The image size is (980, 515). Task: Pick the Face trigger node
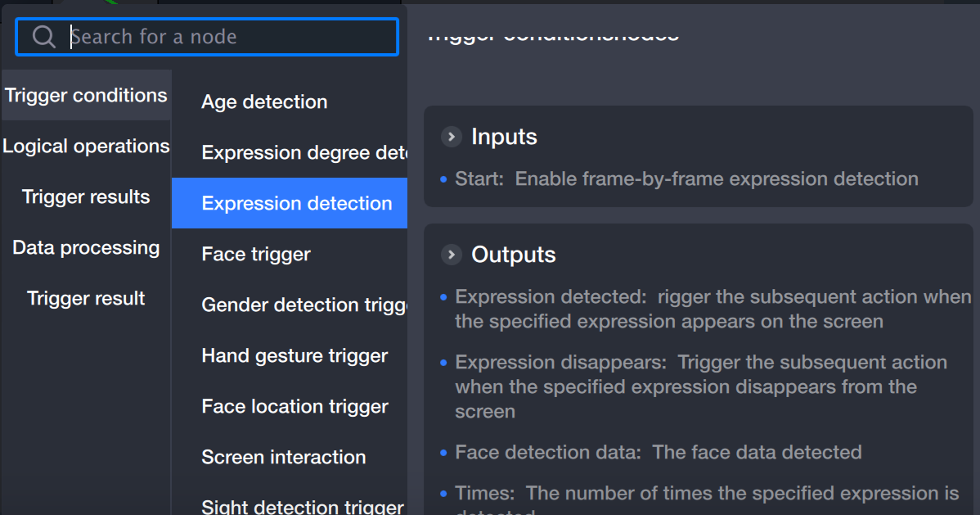[256, 255]
